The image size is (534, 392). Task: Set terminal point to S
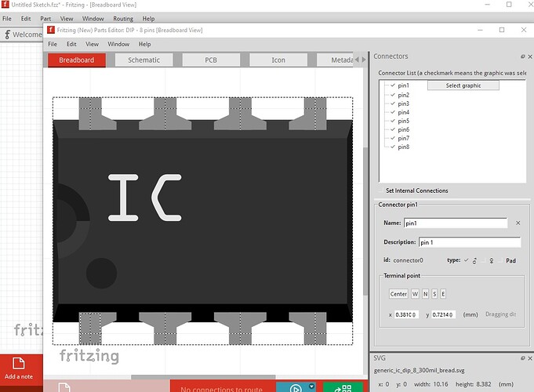(x=434, y=294)
